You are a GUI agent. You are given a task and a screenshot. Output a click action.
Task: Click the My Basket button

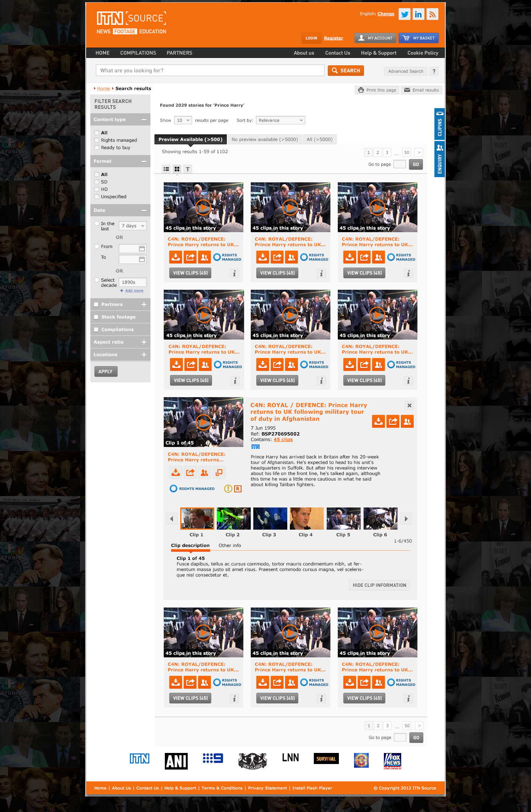coord(419,38)
